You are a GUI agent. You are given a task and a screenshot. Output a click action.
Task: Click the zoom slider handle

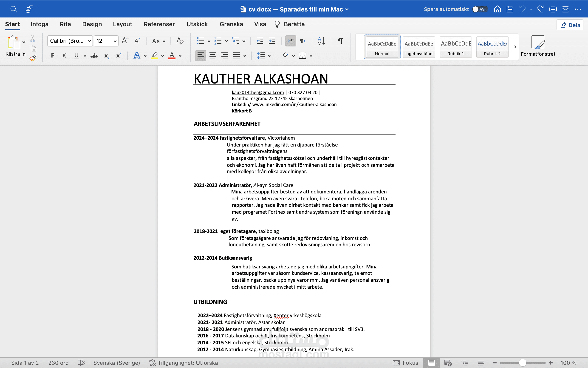pos(523,363)
